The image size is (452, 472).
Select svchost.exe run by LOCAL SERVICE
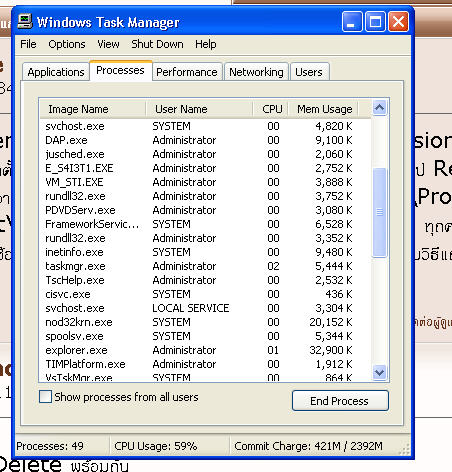[x=205, y=308]
